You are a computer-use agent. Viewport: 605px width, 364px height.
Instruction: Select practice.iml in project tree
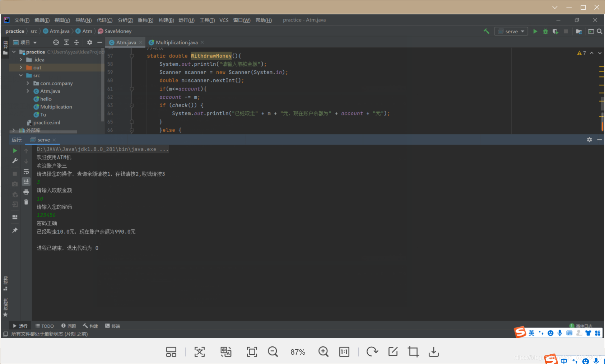(47, 122)
